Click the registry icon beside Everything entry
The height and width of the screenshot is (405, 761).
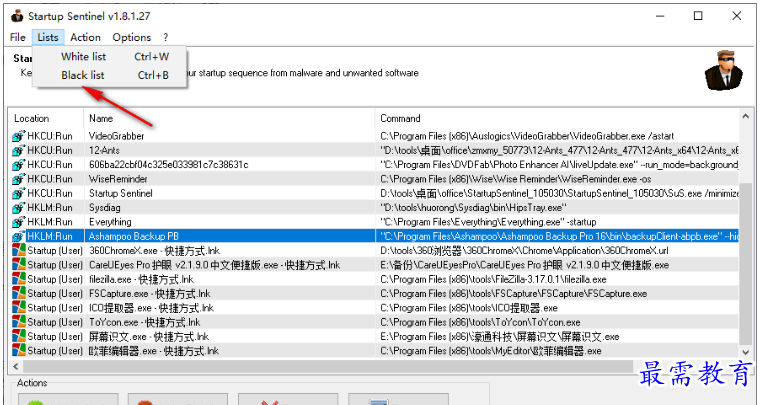coord(18,222)
